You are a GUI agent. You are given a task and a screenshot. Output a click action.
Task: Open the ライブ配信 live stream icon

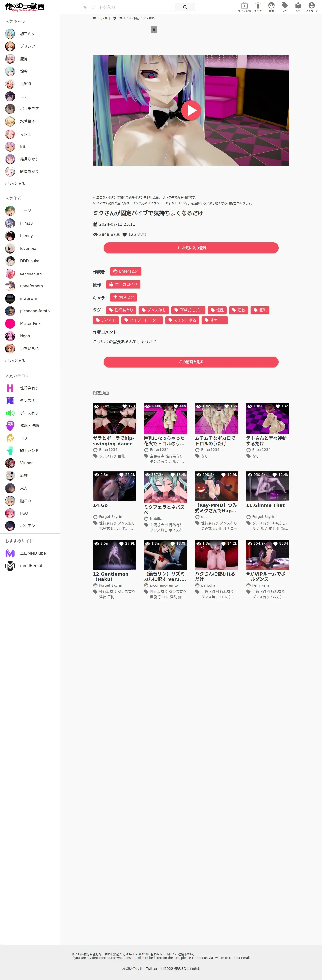(244, 7)
